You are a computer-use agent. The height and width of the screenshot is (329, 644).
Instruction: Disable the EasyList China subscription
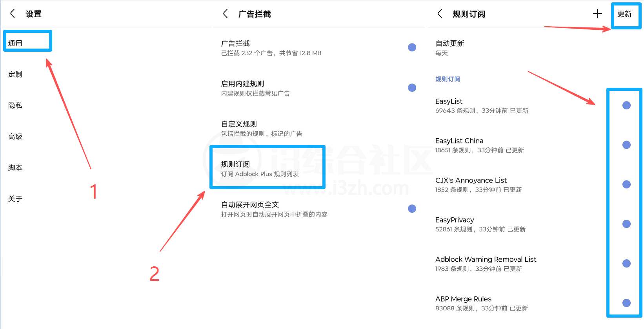[x=626, y=145]
